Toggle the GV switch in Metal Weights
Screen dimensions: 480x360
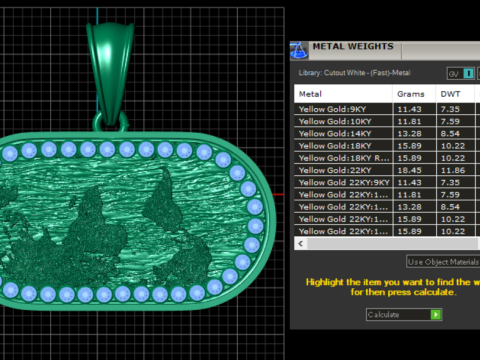coord(461,73)
